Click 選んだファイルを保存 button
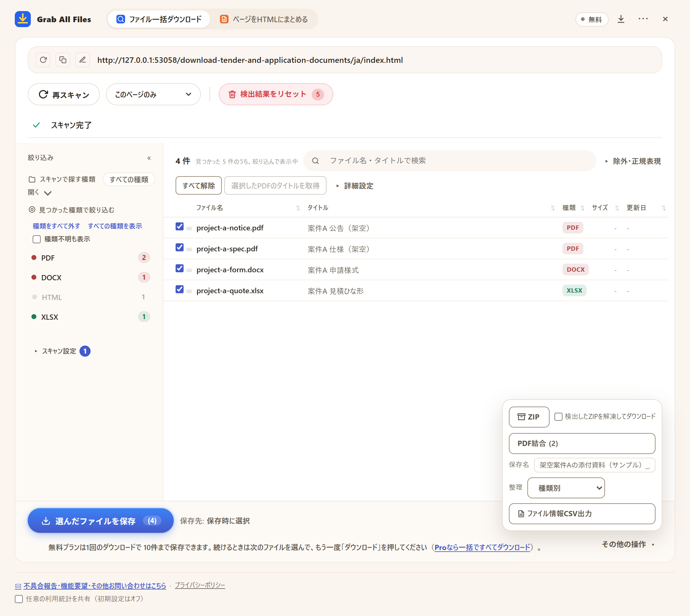Screen dimensions: 690x616 [100, 521]
